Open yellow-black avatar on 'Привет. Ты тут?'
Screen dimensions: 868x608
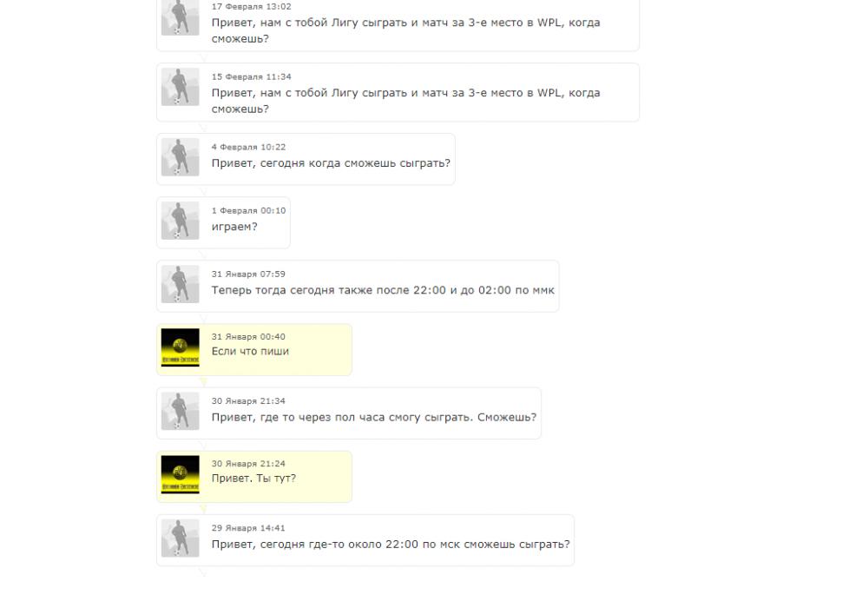(180, 474)
